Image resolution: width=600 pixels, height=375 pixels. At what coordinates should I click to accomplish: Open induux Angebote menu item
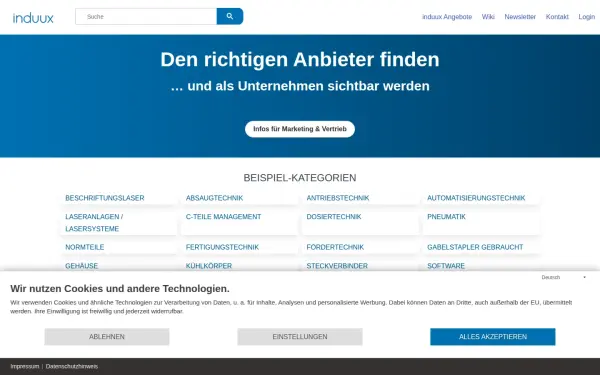point(447,17)
